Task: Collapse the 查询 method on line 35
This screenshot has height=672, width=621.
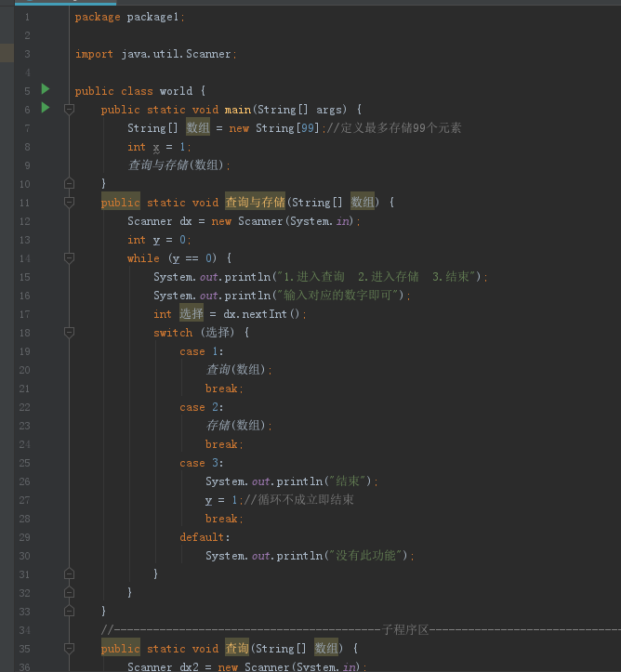Action: [69, 649]
